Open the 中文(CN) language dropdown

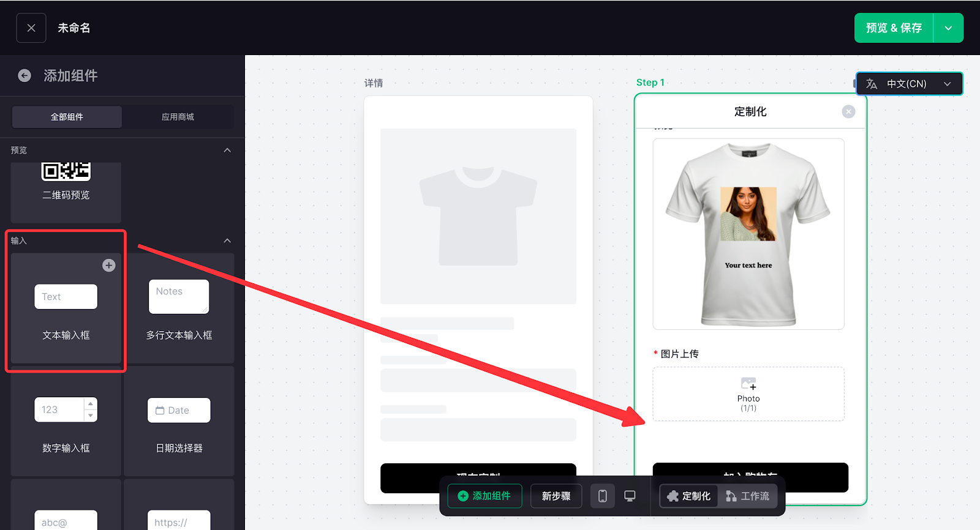909,84
